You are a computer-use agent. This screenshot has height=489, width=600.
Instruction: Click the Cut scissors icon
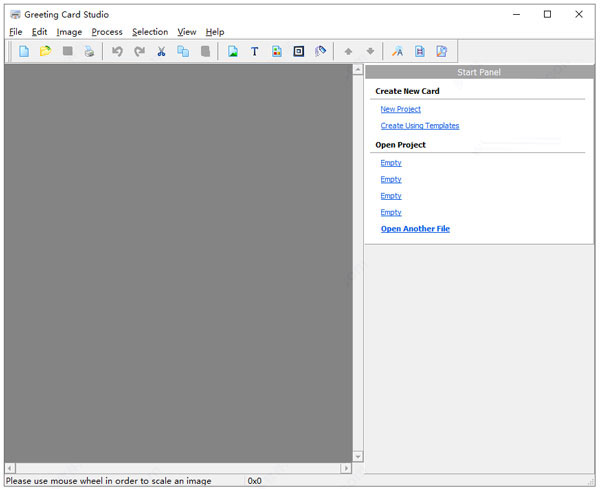pyautogui.click(x=161, y=51)
